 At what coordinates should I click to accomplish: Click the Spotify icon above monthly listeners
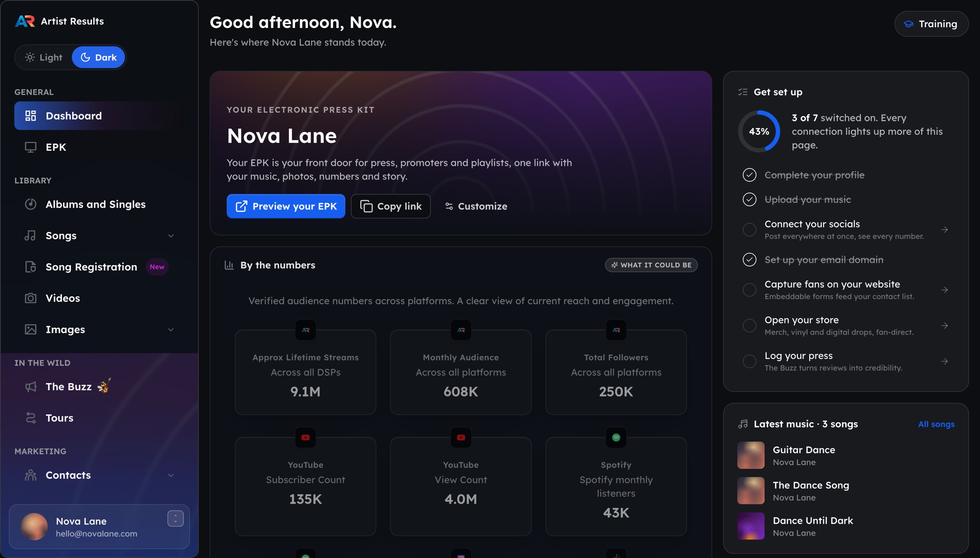click(616, 438)
